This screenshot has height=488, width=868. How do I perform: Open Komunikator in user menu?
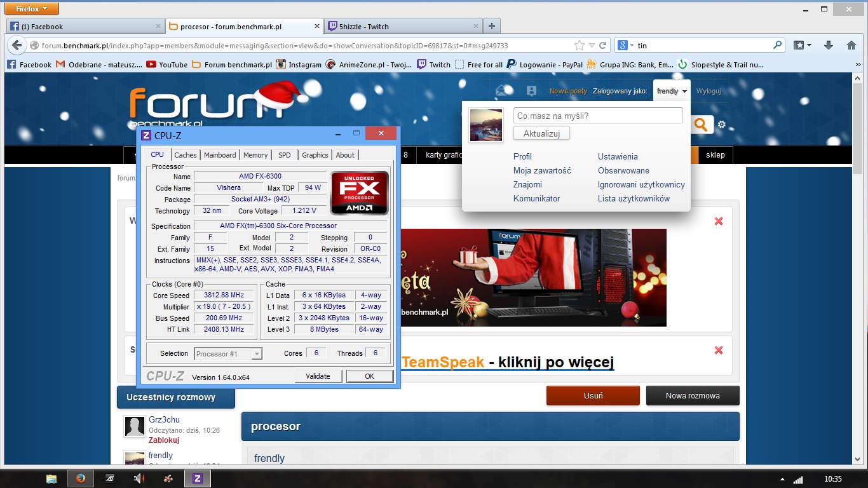pos(536,198)
